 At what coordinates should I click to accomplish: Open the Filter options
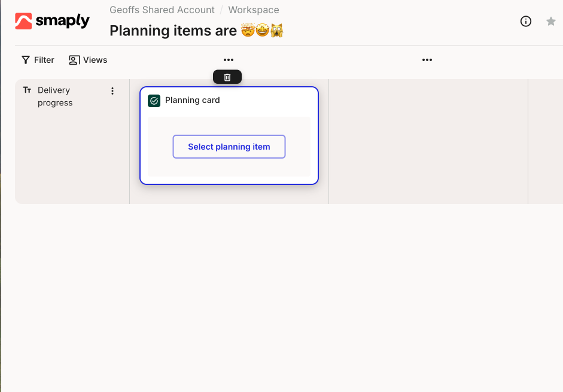point(38,60)
